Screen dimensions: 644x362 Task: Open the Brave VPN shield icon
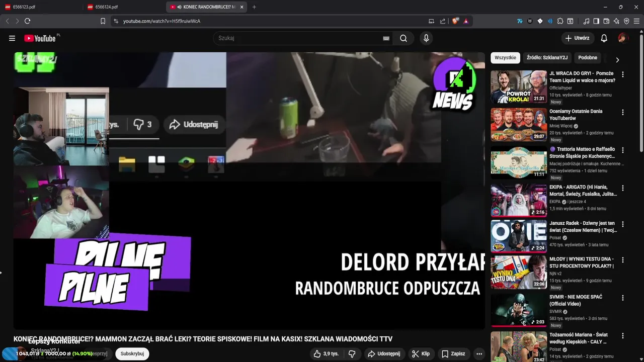tap(626, 21)
